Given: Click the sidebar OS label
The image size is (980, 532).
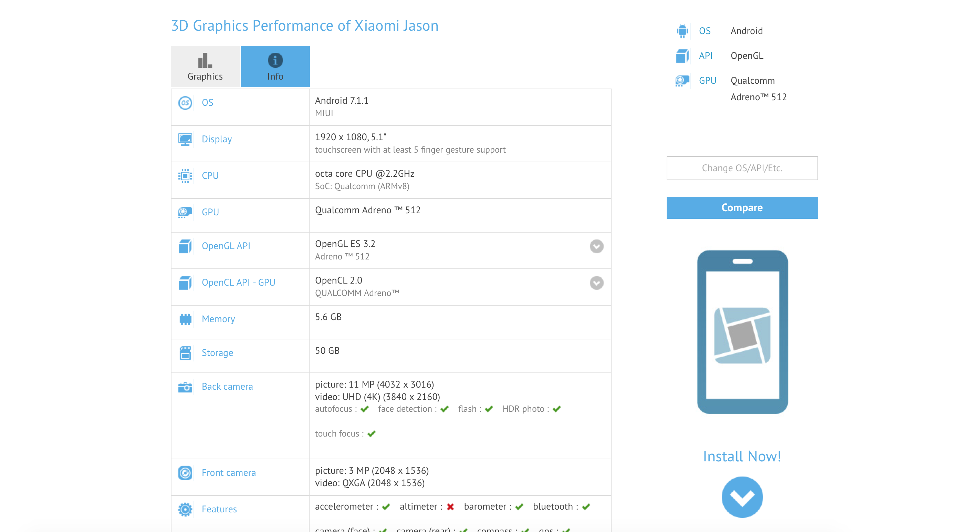Looking at the screenshot, I should 705,31.
